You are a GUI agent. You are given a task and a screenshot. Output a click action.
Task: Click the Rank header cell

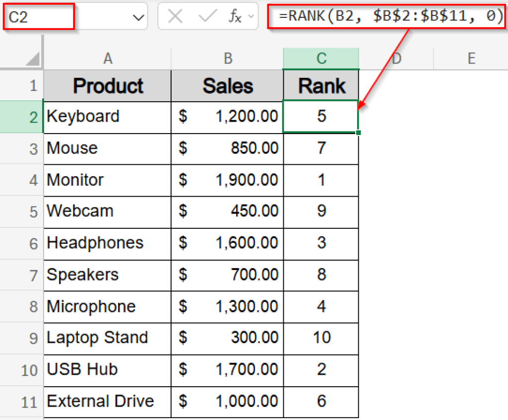pos(320,85)
